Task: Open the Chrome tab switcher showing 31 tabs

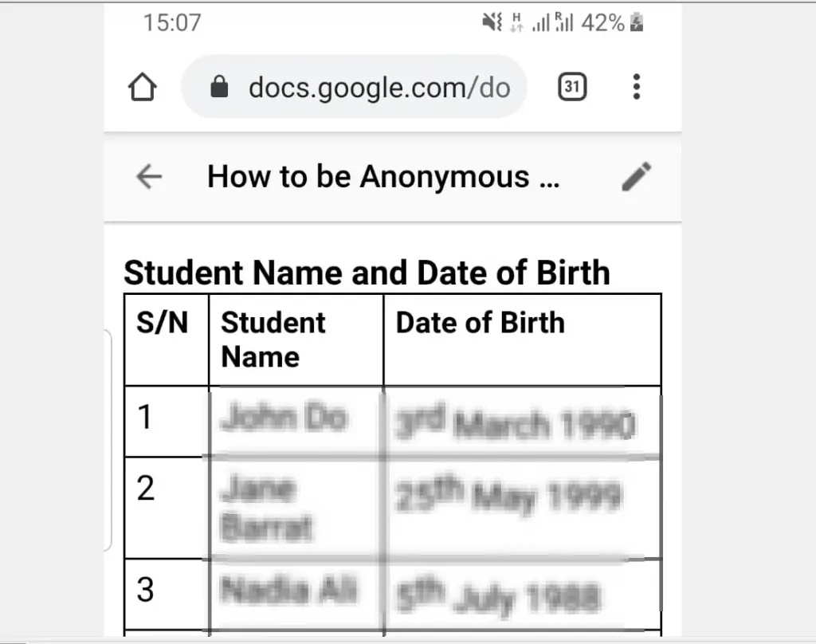Action: (571, 87)
